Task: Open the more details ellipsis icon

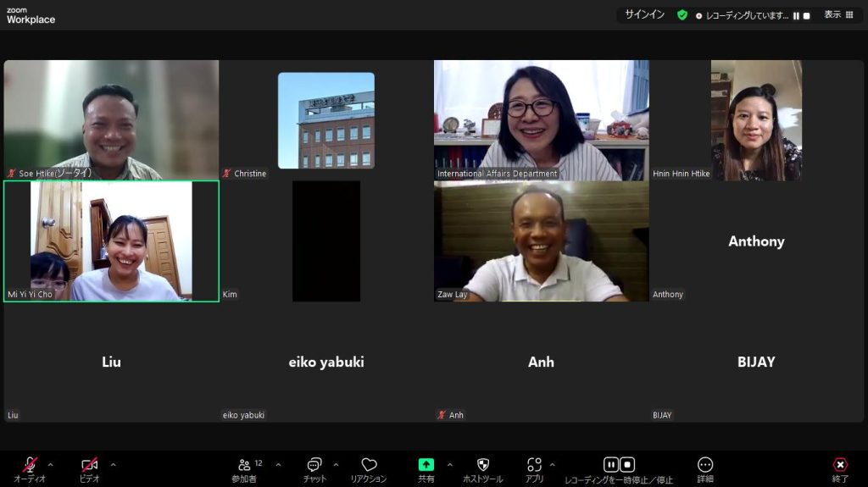Action: (704, 465)
